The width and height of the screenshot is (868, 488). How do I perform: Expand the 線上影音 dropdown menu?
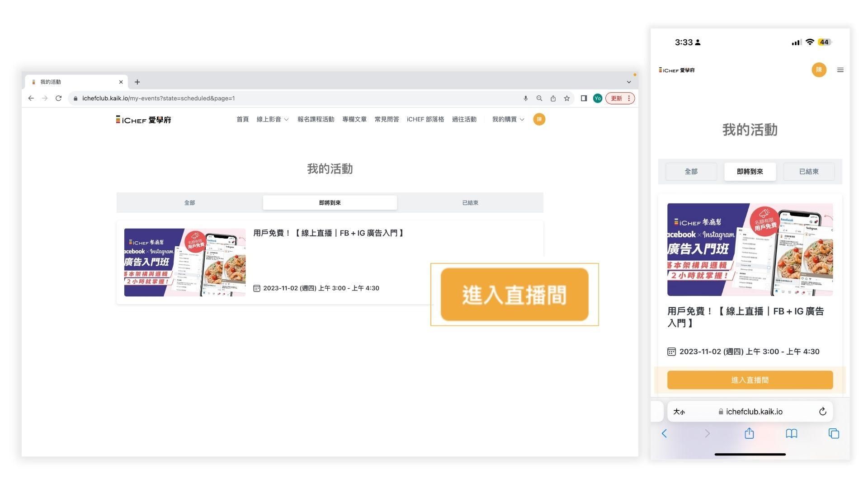pyautogui.click(x=272, y=119)
